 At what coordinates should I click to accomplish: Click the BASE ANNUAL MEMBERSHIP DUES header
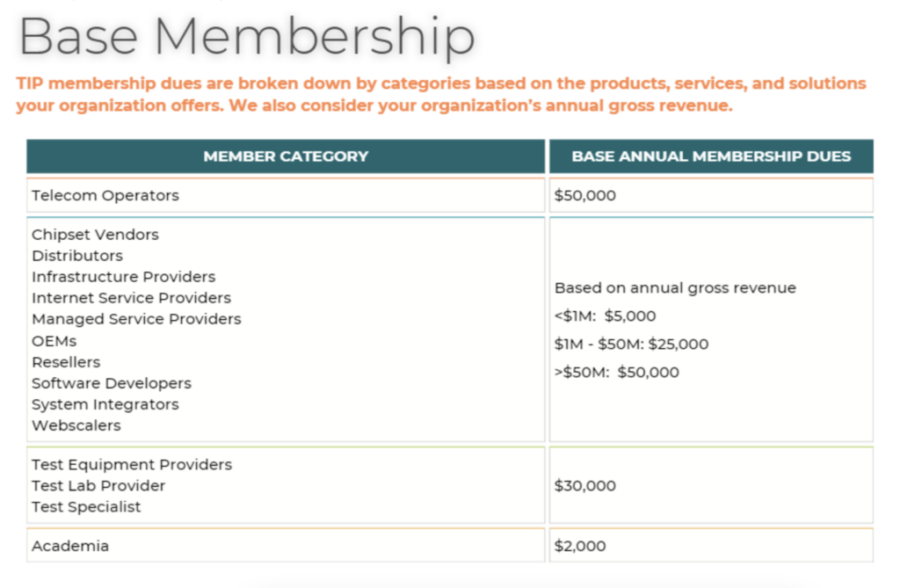(711, 156)
